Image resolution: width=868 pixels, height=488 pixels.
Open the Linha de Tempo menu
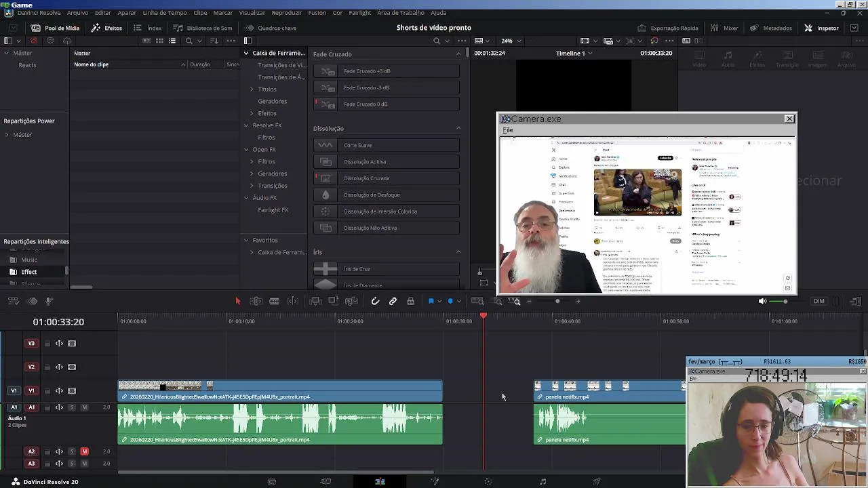coord(165,13)
